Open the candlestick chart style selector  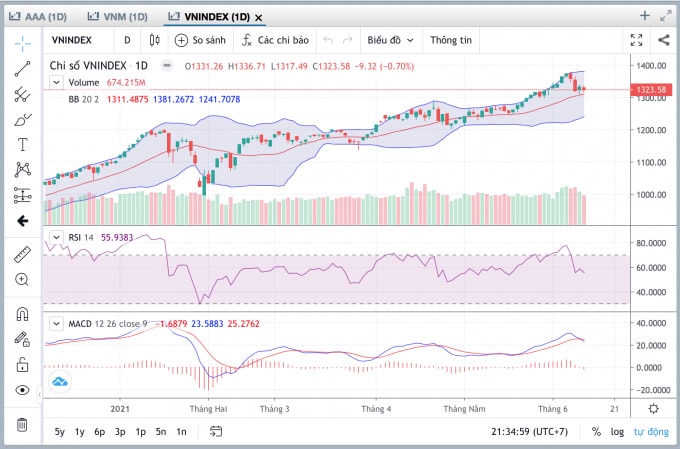tap(154, 40)
